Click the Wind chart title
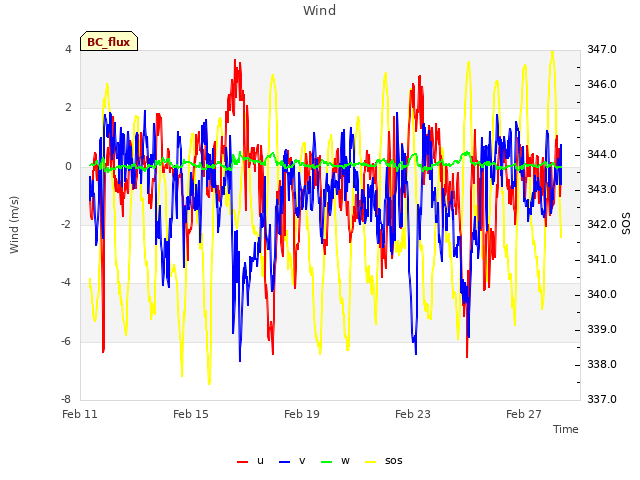The height and width of the screenshot is (480, 640). pos(320,10)
